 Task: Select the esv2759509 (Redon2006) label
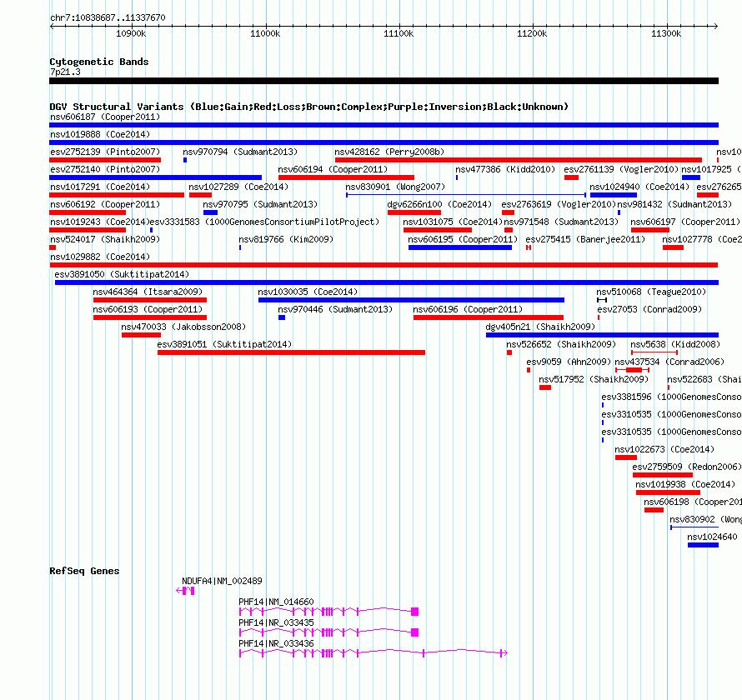click(x=687, y=467)
